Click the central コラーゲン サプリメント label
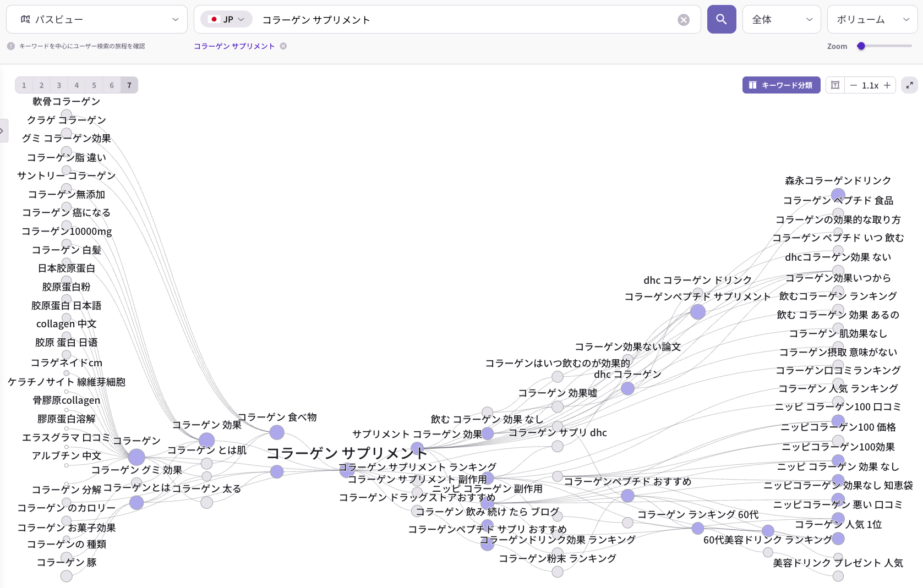This screenshot has height=588, width=923. coord(347,453)
